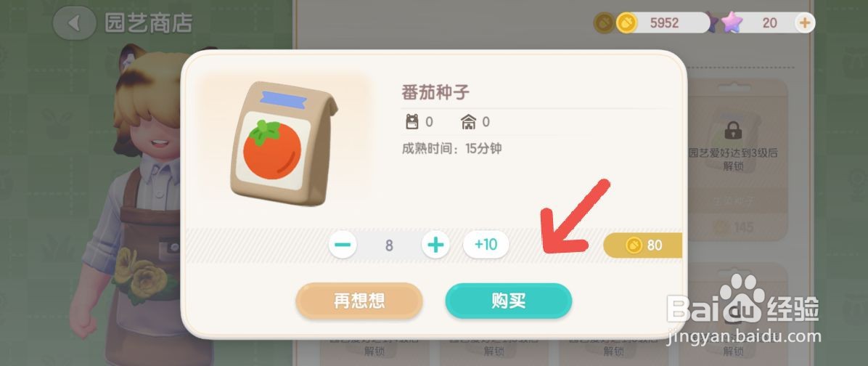
Task: Click the back arrow beside 园艺商店
Action: 74,23
